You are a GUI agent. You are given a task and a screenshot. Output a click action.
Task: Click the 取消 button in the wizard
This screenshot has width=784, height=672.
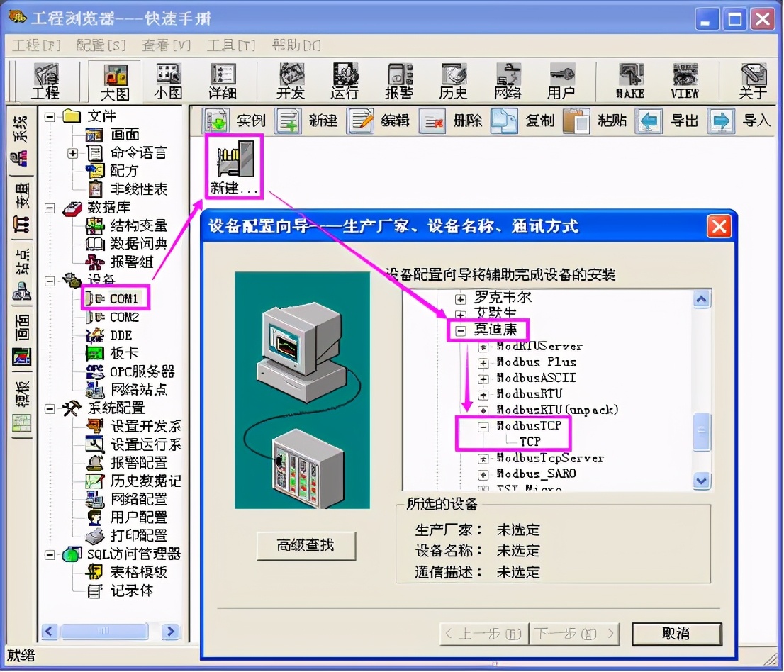point(676,634)
